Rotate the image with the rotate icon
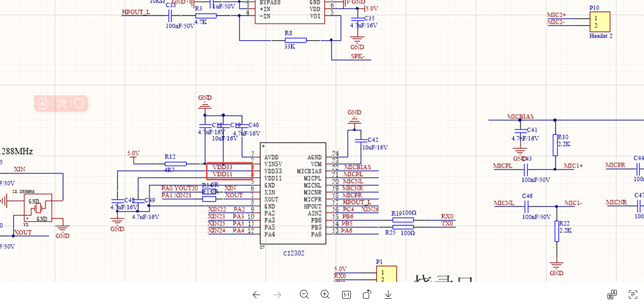This screenshot has height=306, width=644. [x=367, y=295]
